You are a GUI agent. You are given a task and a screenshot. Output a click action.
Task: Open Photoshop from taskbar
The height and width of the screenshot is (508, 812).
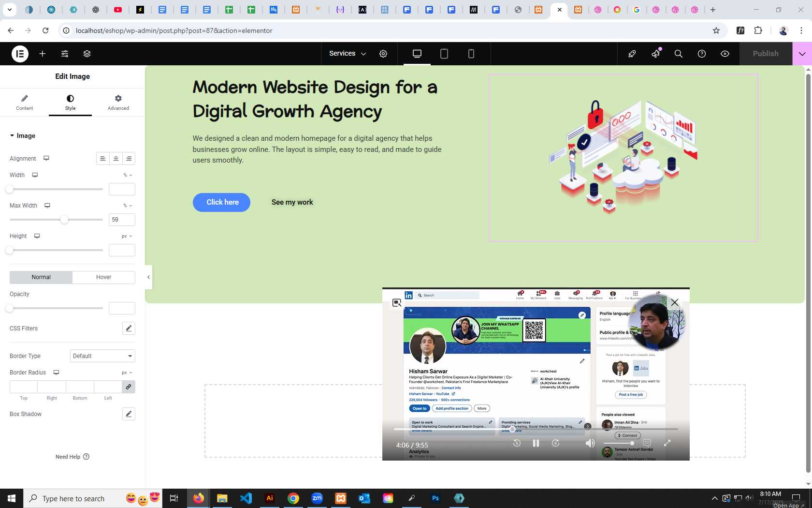click(435, 498)
